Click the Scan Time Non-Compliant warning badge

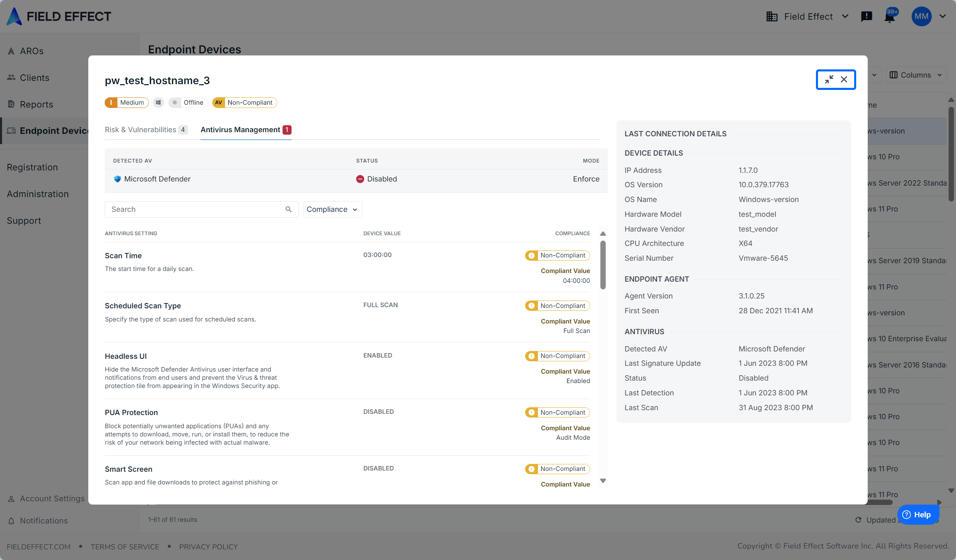pos(557,255)
